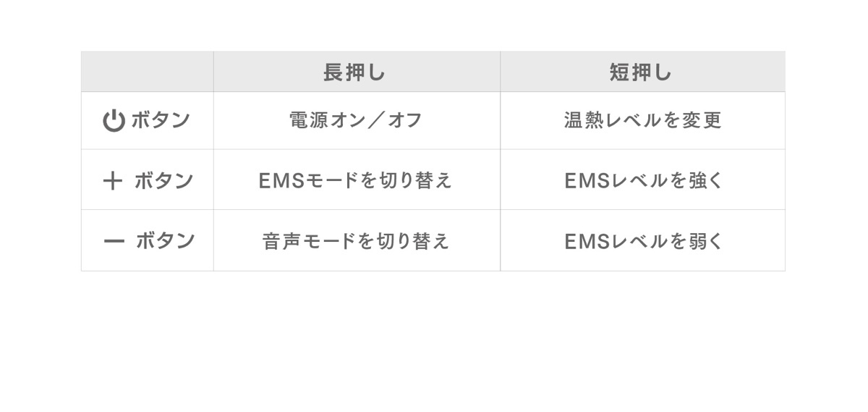
Task: Click the 電源オン／オフ cell
Action: point(357,121)
